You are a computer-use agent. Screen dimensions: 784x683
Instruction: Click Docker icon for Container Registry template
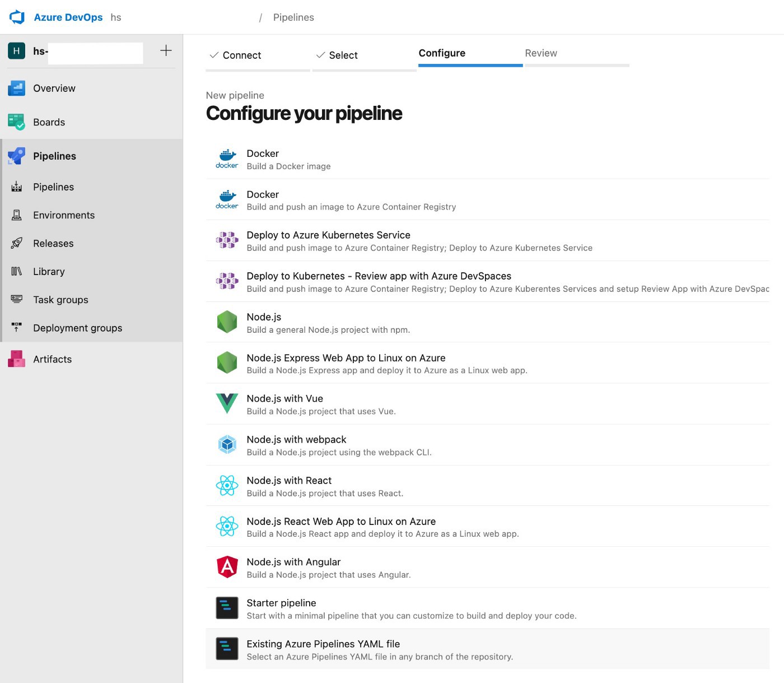[x=227, y=200]
